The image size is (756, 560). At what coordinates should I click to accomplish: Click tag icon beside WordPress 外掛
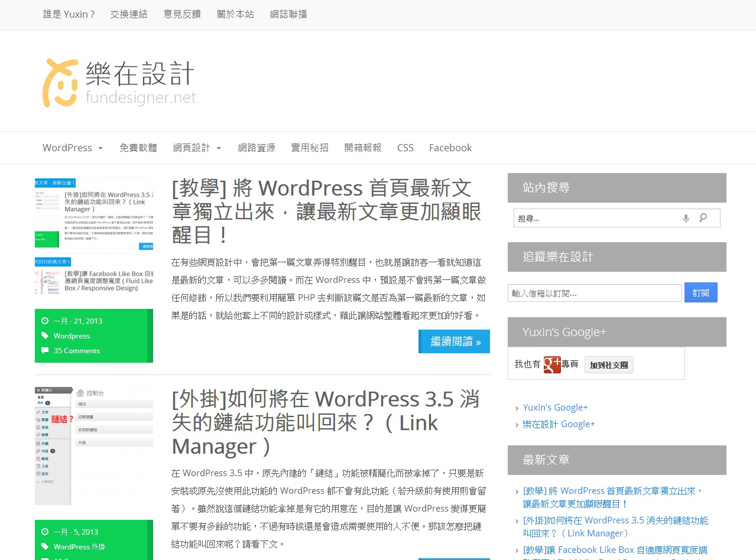pyautogui.click(x=45, y=546)
